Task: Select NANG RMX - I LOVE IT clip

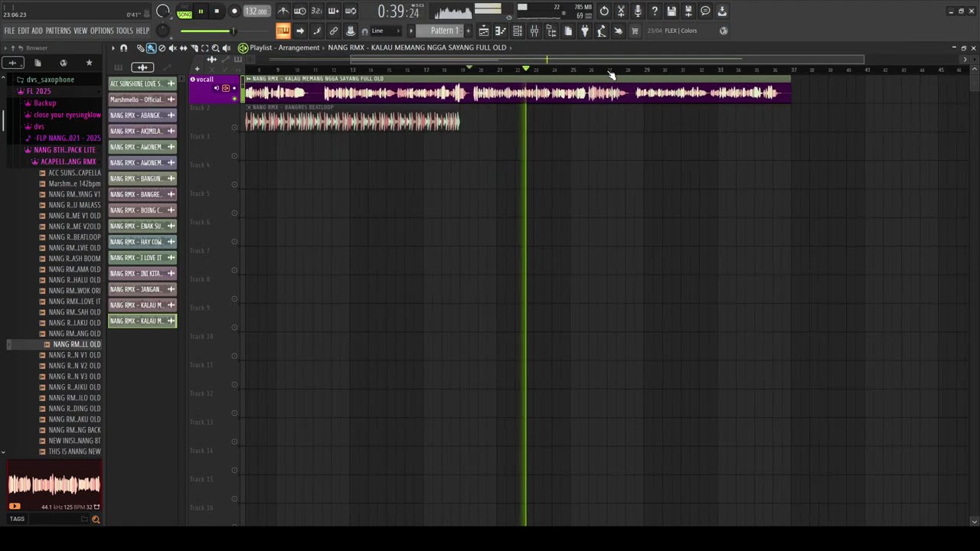Action: (142, 257)
